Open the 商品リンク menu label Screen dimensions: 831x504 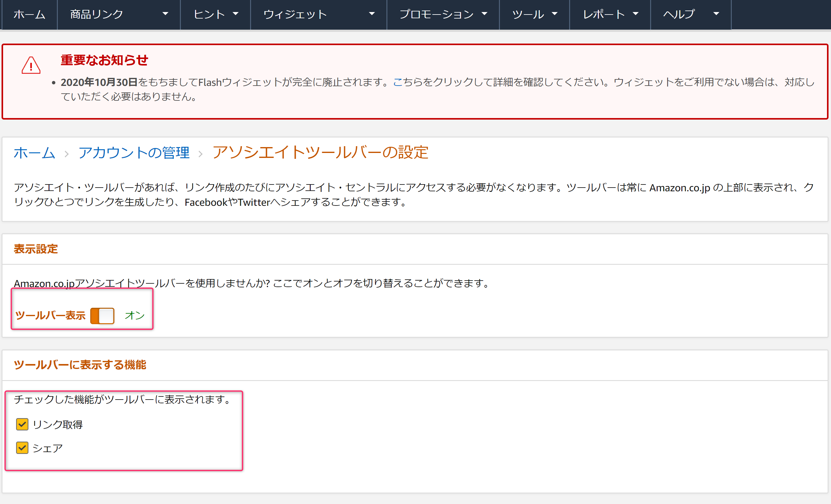click(x=96, y=14)
